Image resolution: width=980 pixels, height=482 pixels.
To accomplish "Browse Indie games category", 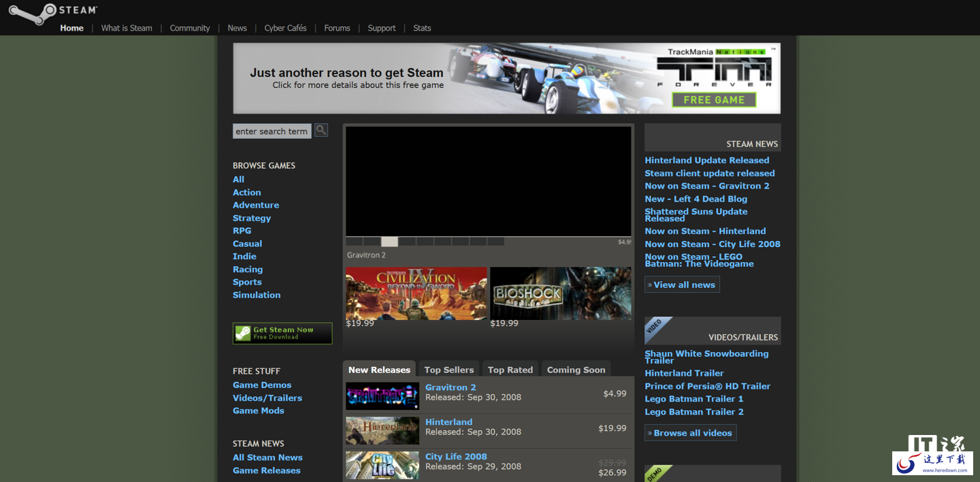I will point(245,256).
